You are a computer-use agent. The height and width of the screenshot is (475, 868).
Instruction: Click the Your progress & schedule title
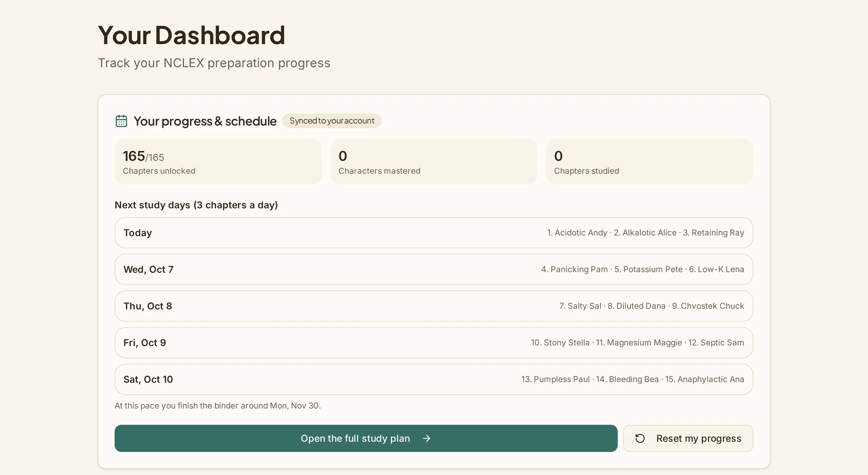click(x=205, y=121)
